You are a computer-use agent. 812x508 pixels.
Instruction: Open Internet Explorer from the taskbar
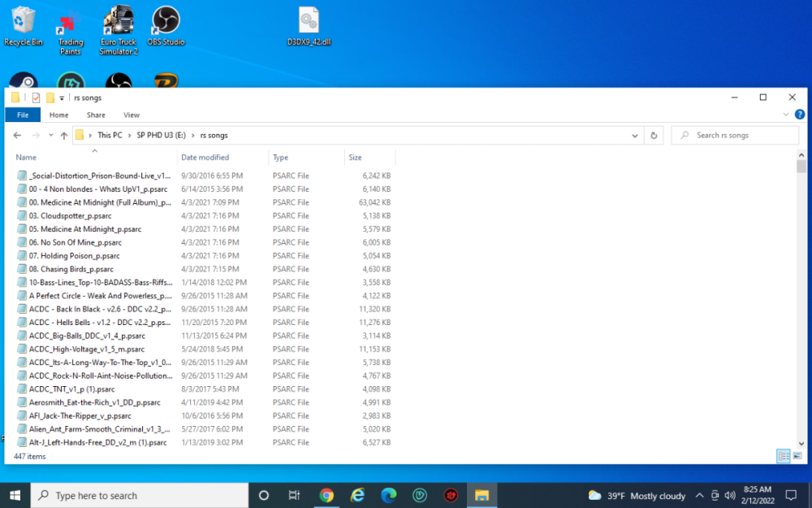357,495
